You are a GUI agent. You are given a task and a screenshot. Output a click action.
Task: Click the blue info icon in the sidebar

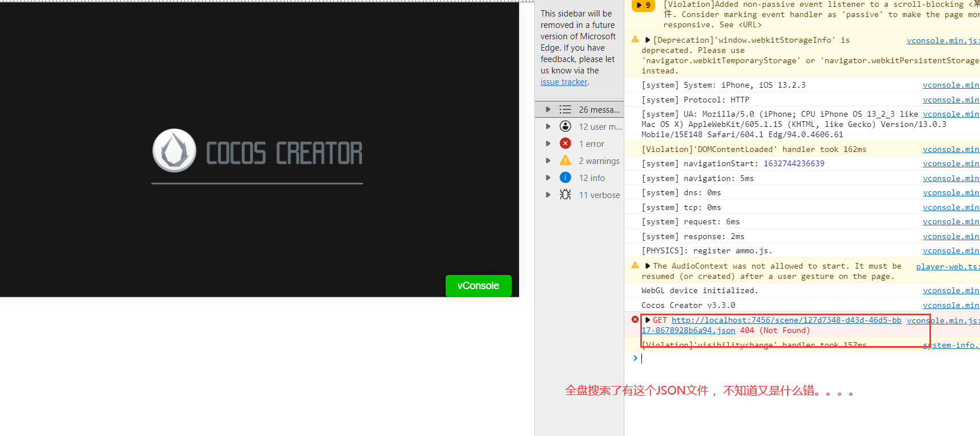pos(565,178)
